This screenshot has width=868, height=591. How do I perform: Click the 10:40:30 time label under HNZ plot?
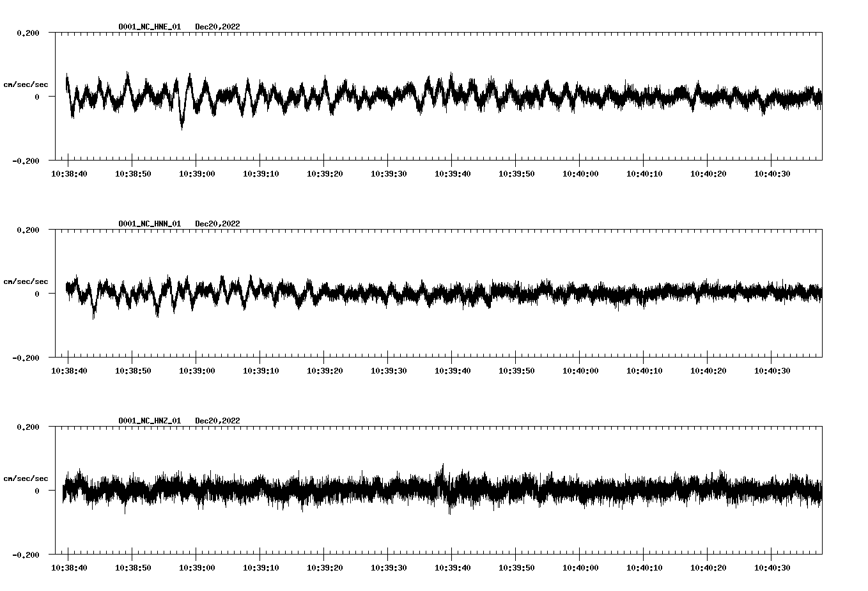point(771,567)
